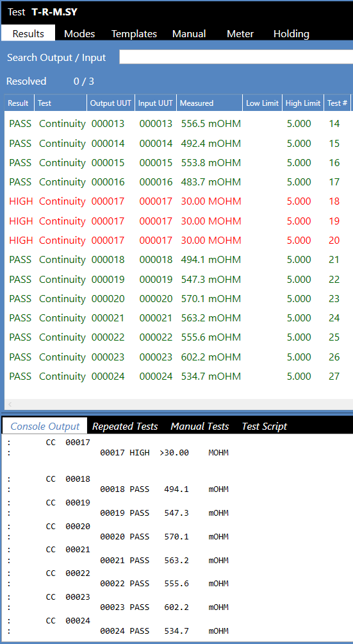353x644 pixels.
Task: Click measured value 492.4 mOHM
Action: [211, 143]
